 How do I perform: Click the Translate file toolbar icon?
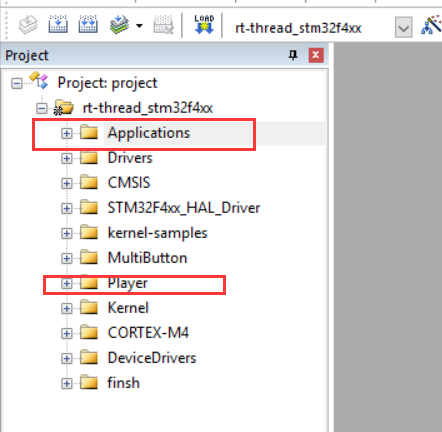coord(28,25)
